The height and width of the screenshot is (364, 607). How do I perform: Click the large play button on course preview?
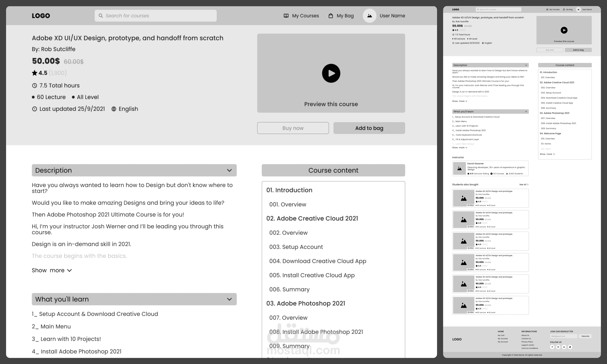tap(331, 73)
